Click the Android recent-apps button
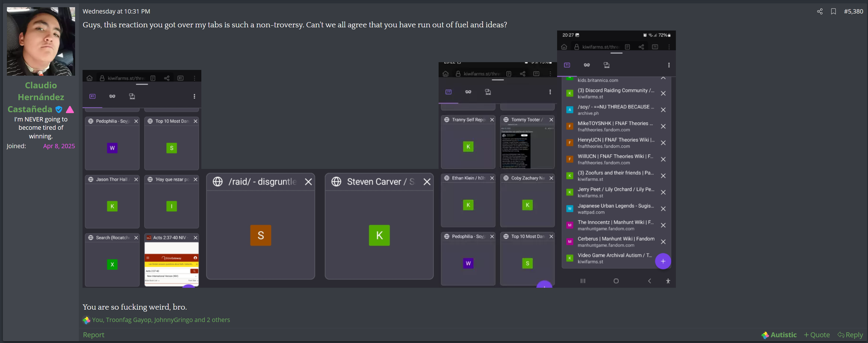This screenshot has width=868, height=343. tap(583, 281)
